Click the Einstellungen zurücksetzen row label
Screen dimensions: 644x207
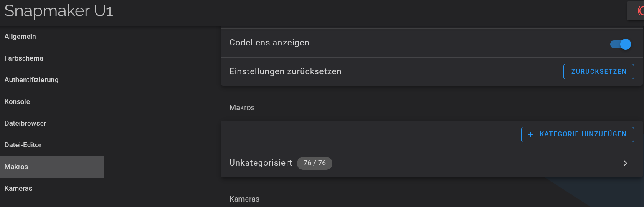pos(285,71)
